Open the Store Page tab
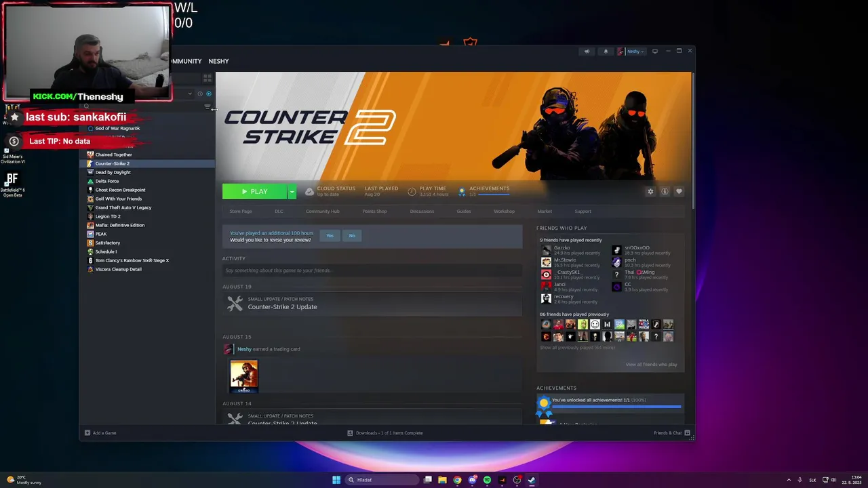Screen dimensions: 868x488 [x=241, y=211]
